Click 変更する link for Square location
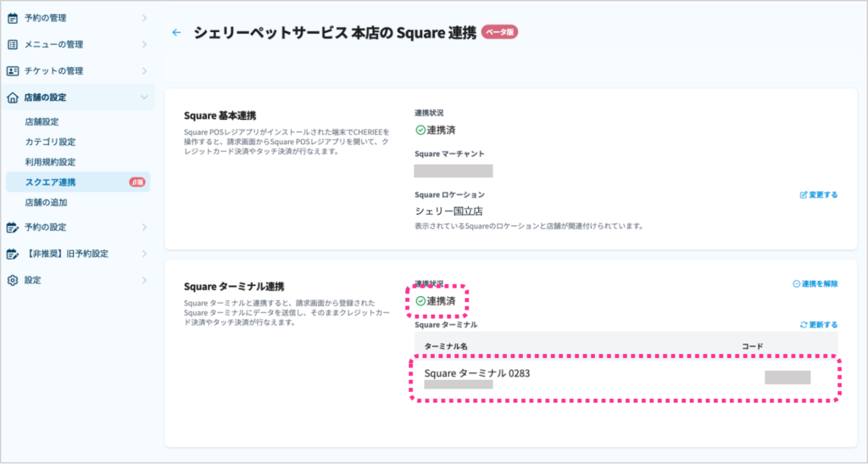Screen dimensions: 868x464 pos(818,195)
